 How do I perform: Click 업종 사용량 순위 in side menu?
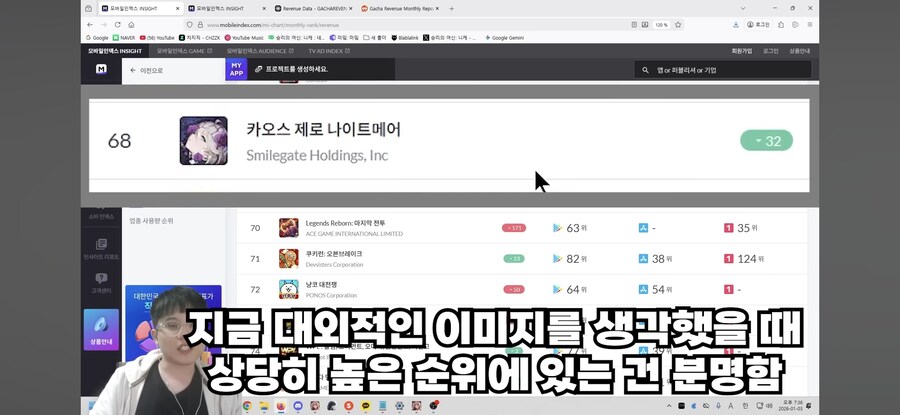(x=151, y=221)
